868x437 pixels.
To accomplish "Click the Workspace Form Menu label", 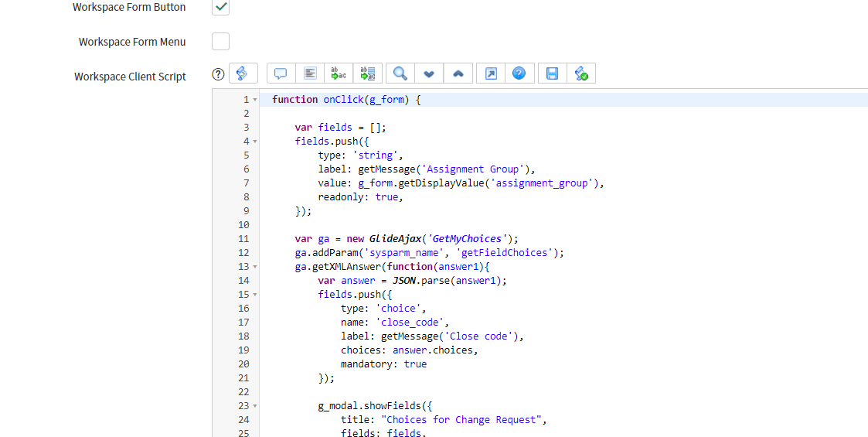I will (x=132, y=42).
